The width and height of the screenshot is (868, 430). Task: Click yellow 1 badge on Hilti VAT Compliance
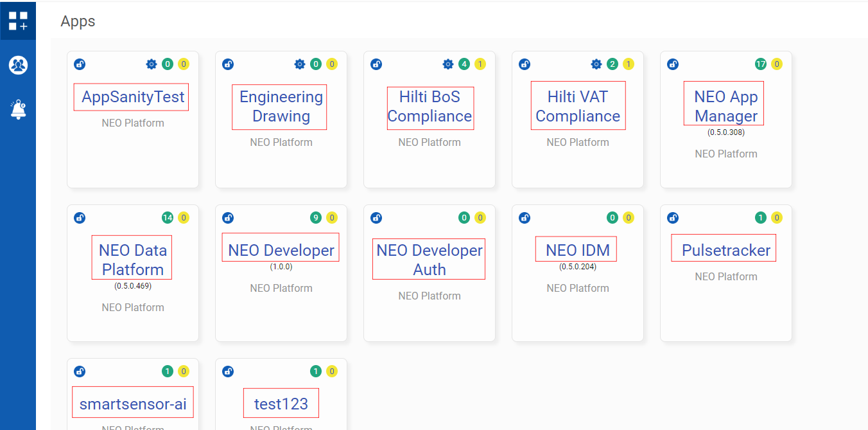pos(629,64)
